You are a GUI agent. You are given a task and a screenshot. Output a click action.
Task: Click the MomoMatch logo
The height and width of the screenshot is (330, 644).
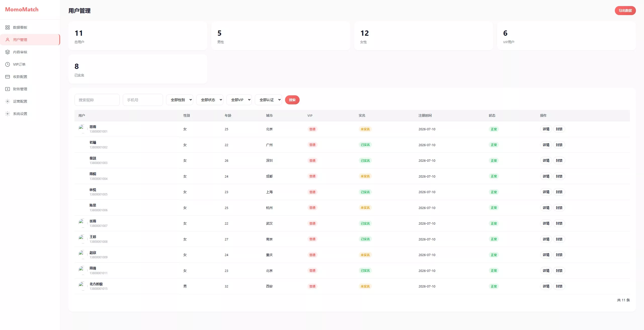[x=22, y=9]
